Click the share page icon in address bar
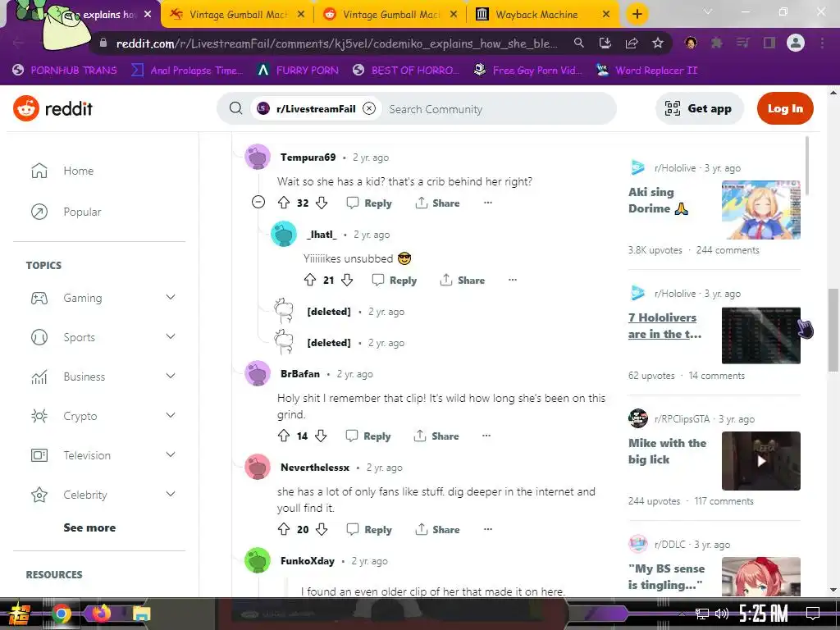Image resolution: width=840 pixels, height=630 pixels. pyautogui.click(x=632, y=43)
